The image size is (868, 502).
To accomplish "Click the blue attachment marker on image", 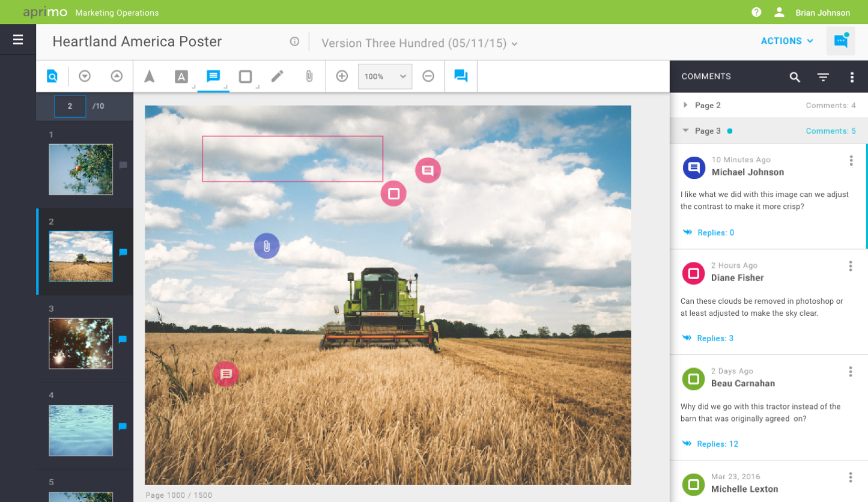I will [x=267, y=246].
